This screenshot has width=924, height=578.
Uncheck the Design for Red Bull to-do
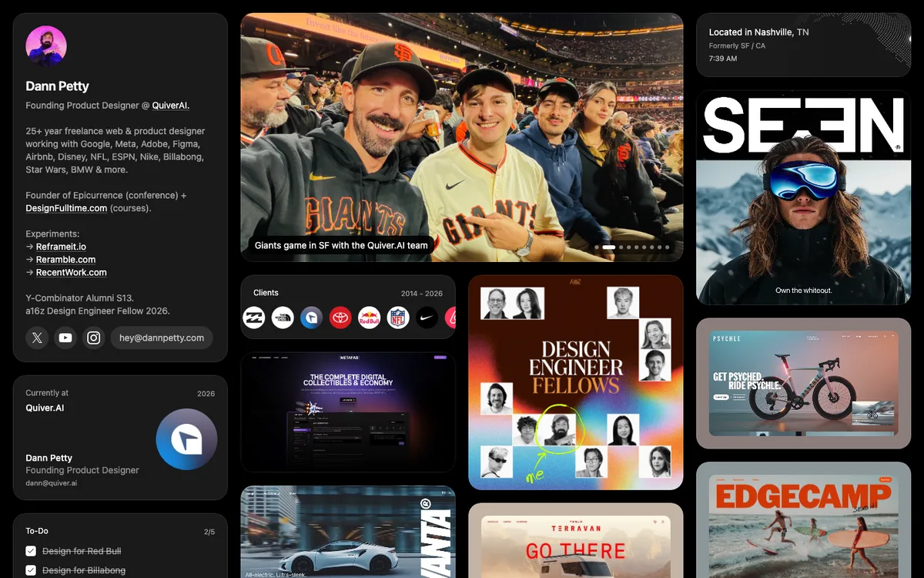point(31,551)
